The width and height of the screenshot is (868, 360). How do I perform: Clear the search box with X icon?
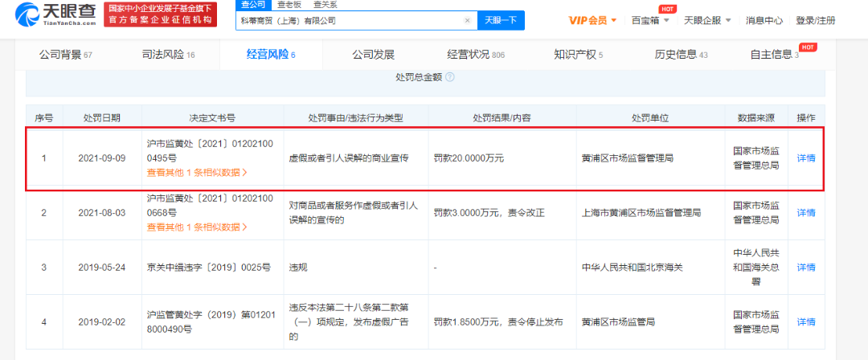point(467,21)
